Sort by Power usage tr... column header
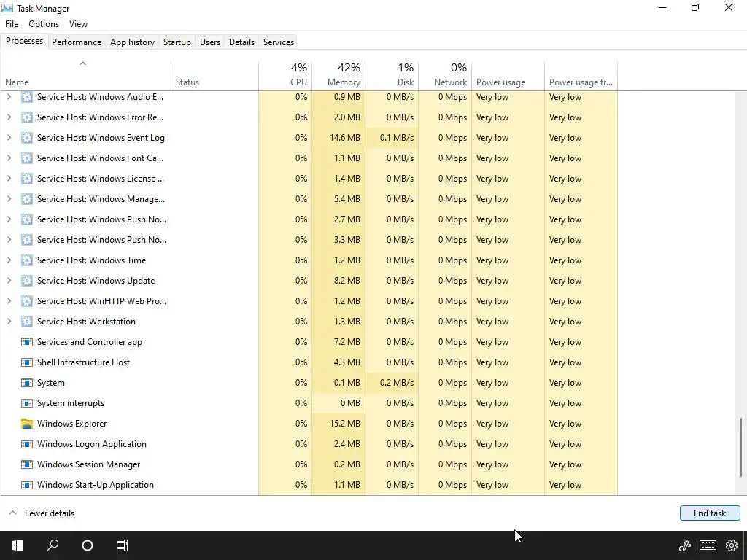This screenshot has width=747, height=560. 581,75
